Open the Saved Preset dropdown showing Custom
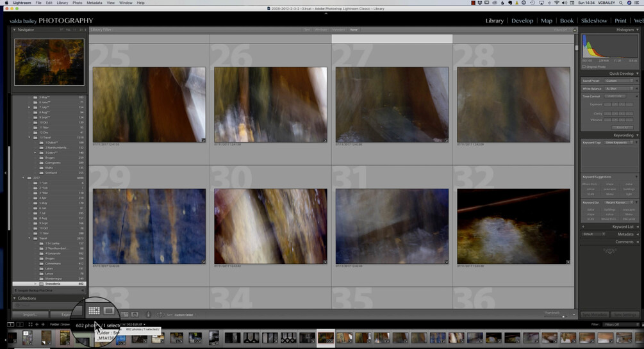644x349 pixels. 619,81
